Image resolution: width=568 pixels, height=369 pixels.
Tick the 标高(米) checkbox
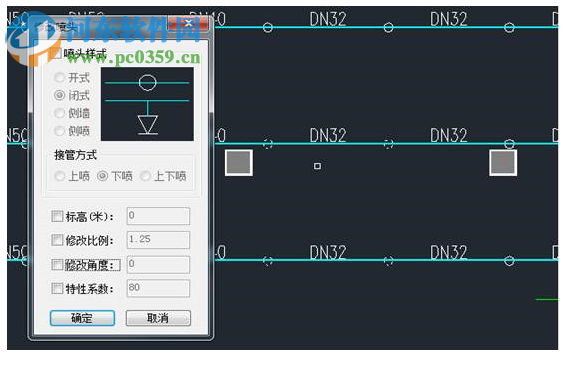click(x=57, y=216)
